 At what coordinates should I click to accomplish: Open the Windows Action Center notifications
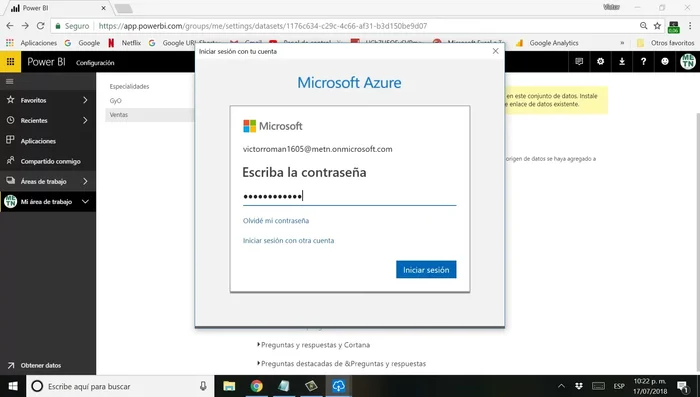[683, 386]
